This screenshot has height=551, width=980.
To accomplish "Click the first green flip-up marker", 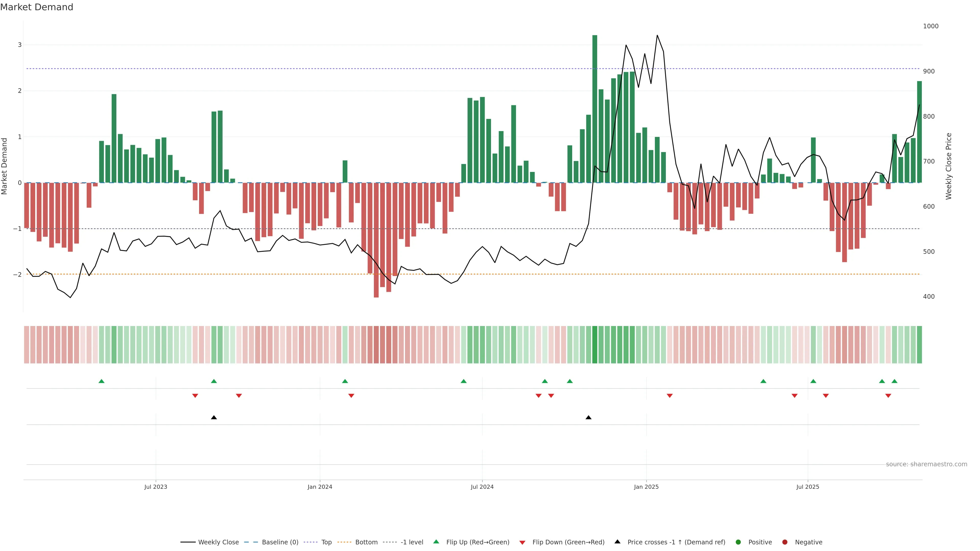I will pos(102,381).
